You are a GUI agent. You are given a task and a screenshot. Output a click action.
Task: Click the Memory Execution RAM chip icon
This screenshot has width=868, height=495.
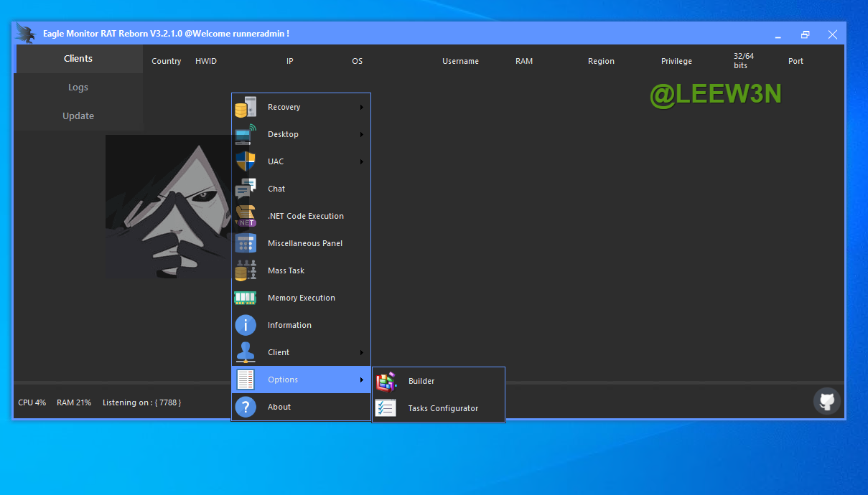pos(246,298)
